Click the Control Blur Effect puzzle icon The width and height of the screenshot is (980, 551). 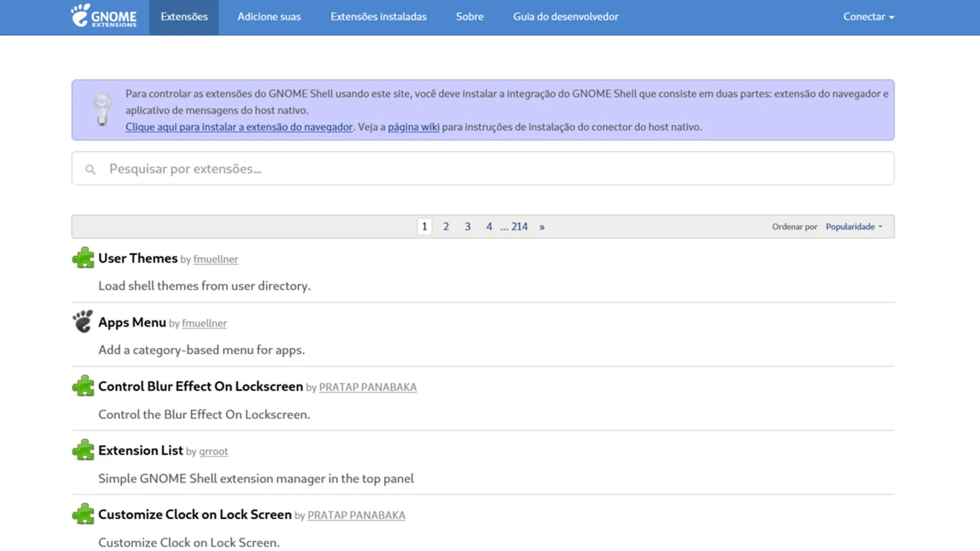(83, 386)
